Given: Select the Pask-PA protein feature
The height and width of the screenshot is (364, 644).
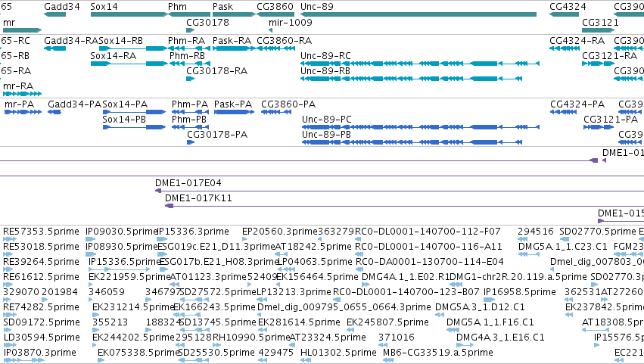Looking at the screenshot, I should 234,112.
